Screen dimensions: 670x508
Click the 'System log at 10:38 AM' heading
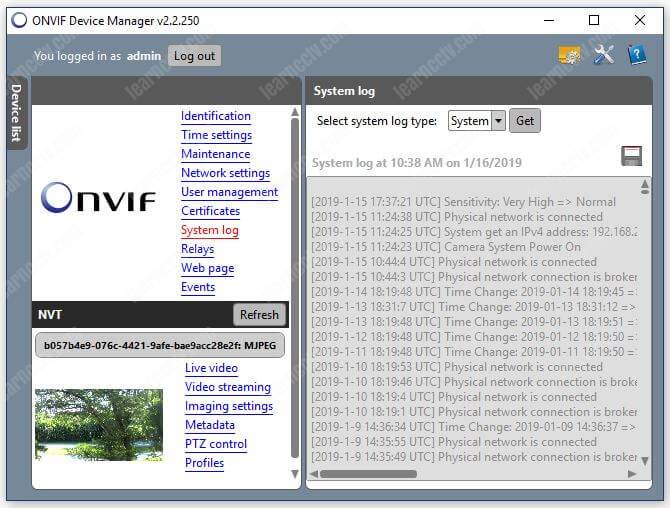click(417, 163)
